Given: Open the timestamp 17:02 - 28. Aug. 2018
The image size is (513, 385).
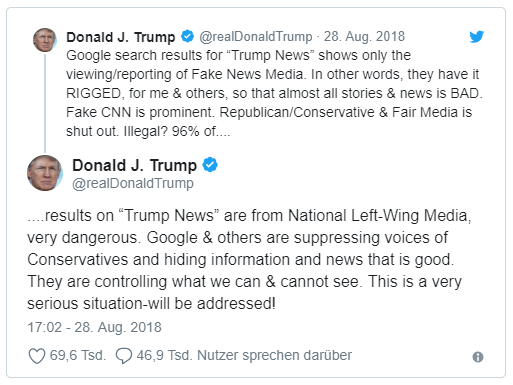Looking at the screenshot, I should [x=94, y=327].
